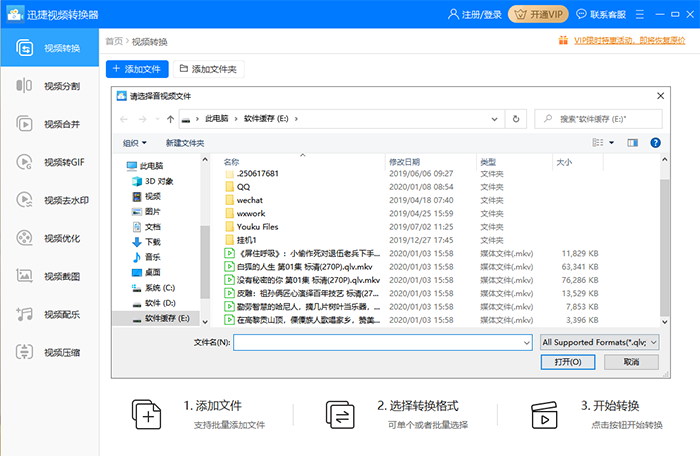Image resolution: width=700 pixels, height=456 pixels.
Task: Go up one folder with up arrow
Action: click(171, 119)
